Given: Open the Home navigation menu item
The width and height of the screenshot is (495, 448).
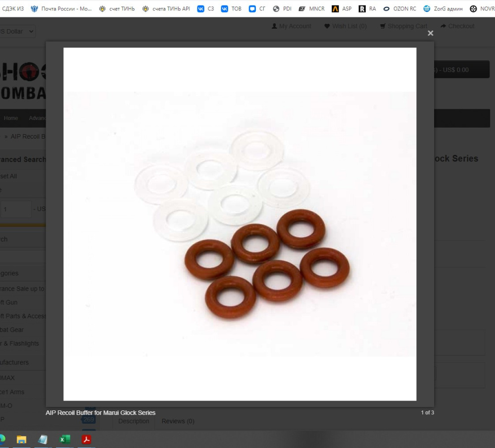Looking at the screenshot, I should coord(11,118).
